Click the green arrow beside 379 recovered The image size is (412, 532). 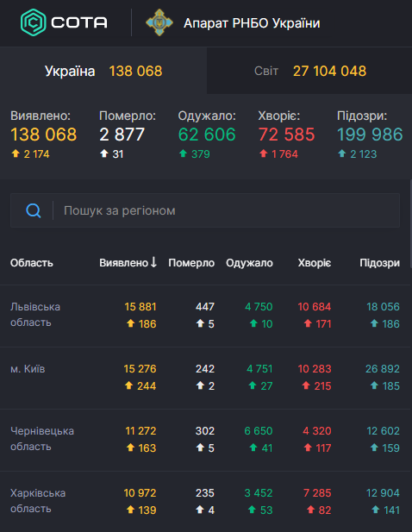click(183, 153)
